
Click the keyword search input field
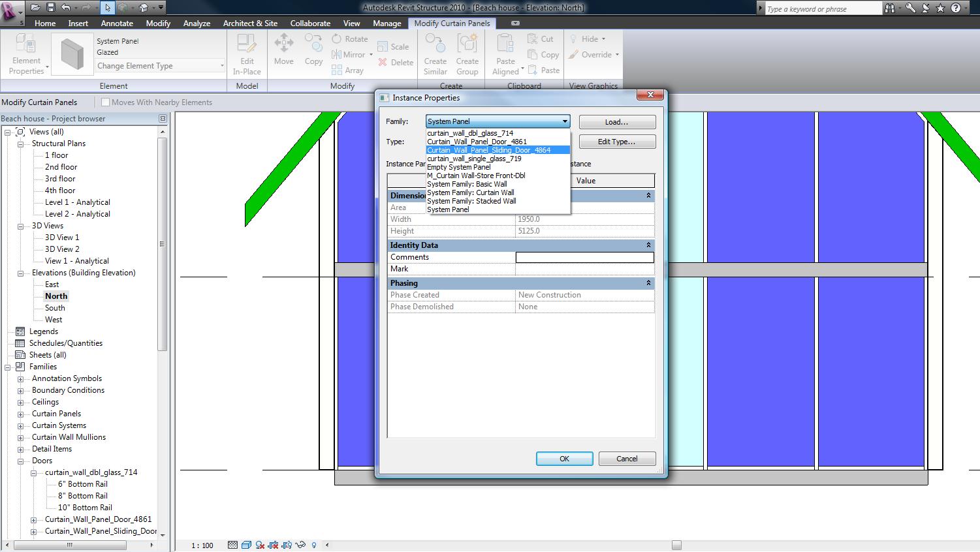[823, 9]
